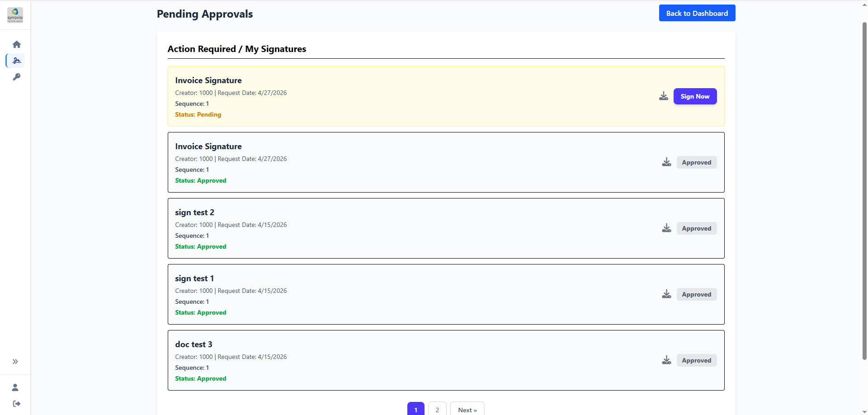Click Approved button on sign test 1
868x415 pixels.
pyautogui.click(x=697, y=294)
